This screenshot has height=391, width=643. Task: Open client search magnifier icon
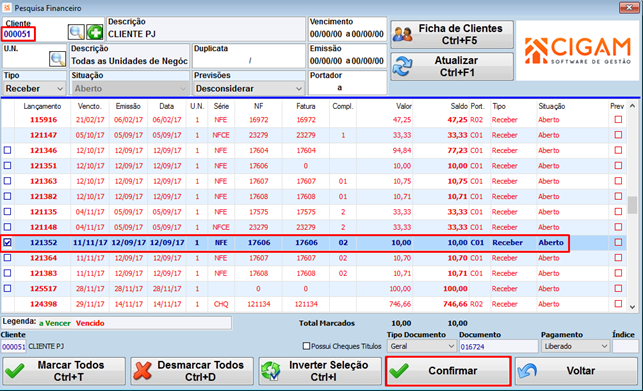point(76,32)
